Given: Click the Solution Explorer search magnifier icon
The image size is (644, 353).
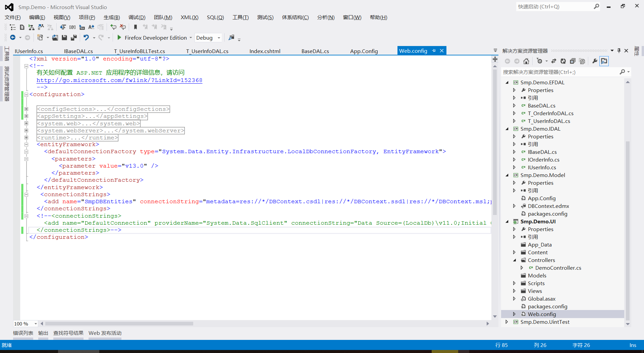Looking at the screenshot, I should 622,72.
